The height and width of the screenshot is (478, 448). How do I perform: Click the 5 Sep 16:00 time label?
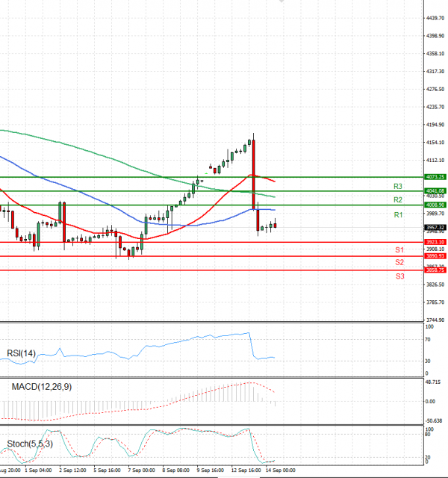coord(107,471)
